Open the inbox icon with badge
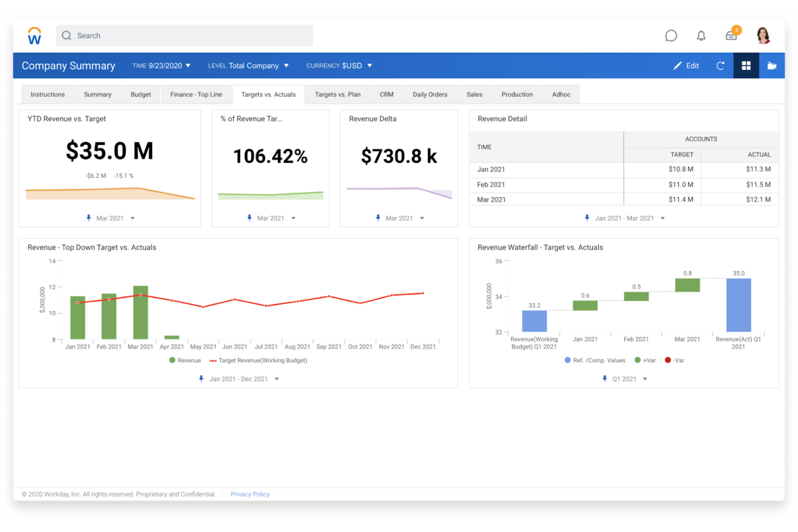The height and width of the screenshot is (532, 798). click(731, 36)
